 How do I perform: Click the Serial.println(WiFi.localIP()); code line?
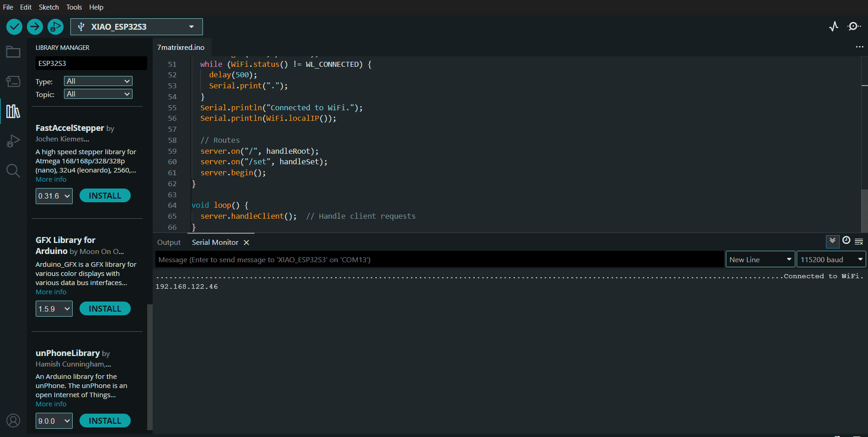point(268,119)
